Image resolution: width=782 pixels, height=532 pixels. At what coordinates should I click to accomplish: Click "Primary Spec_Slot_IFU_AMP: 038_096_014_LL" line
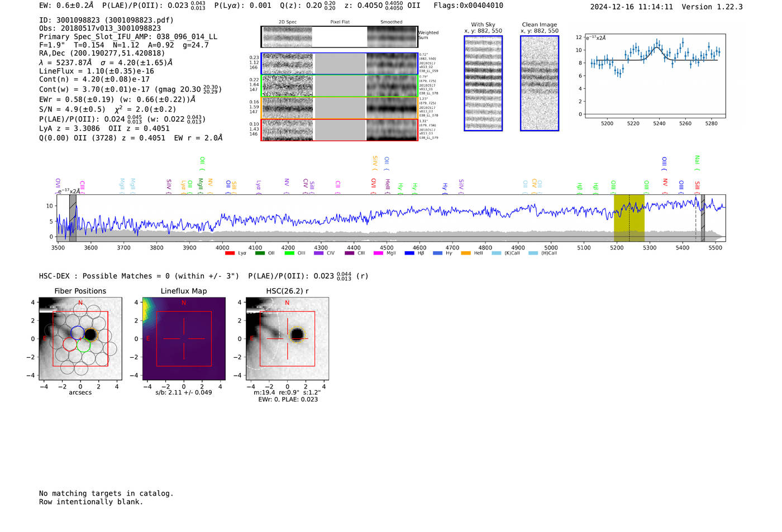(x=128, y=37)
